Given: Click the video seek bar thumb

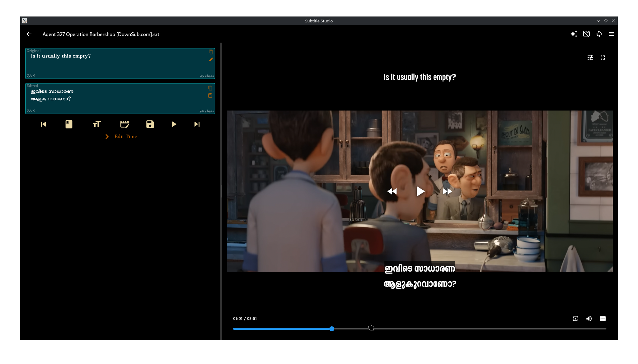Looking at the screenshot, I should [332, 329].
